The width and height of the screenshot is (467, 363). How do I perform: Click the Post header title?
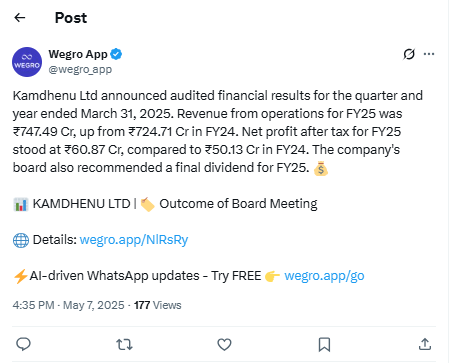[x=71, y=18]
